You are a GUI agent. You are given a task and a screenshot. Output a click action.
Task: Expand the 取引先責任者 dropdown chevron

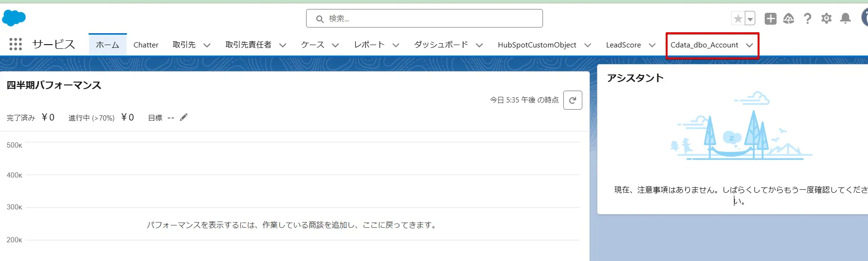click(283, 45)
